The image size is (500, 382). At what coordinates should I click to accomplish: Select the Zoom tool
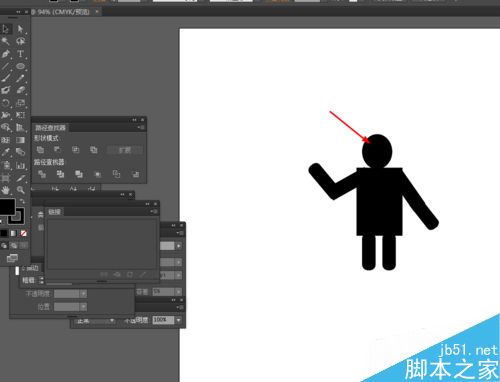pos(20,190)
